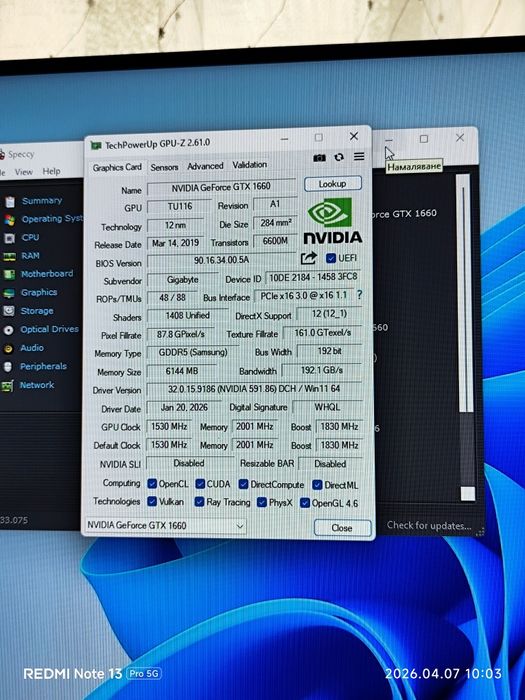
Task: Click the Lookup button
Action: (333, 183)
